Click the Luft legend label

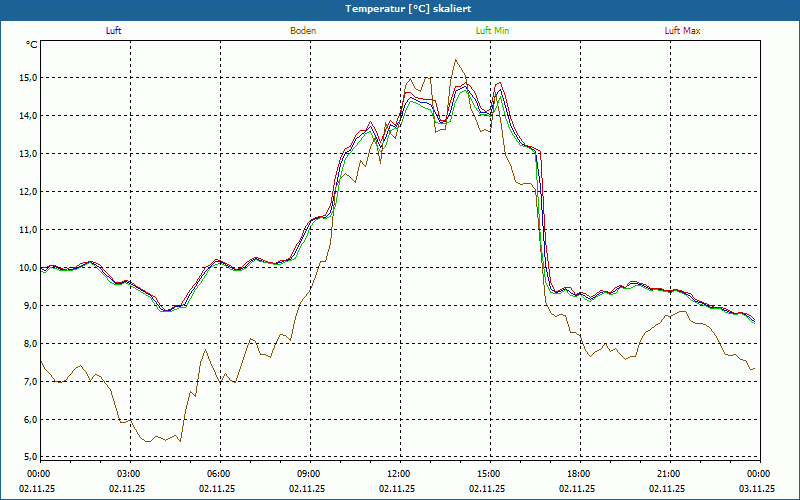[x=114, y=31]
